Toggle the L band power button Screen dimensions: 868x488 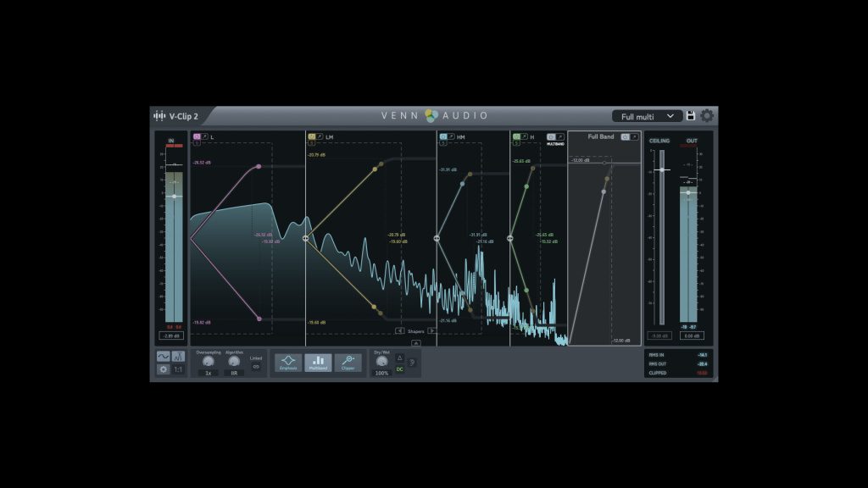[197, 136]
